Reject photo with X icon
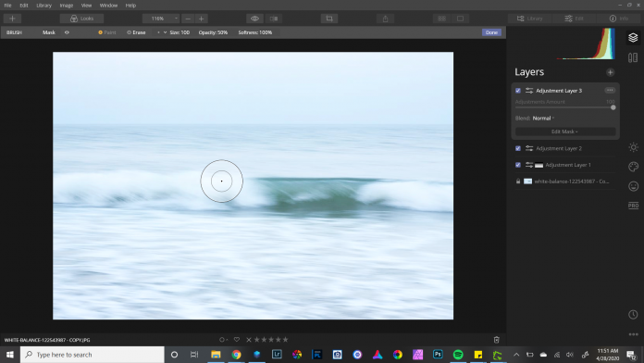 (249, 340)
